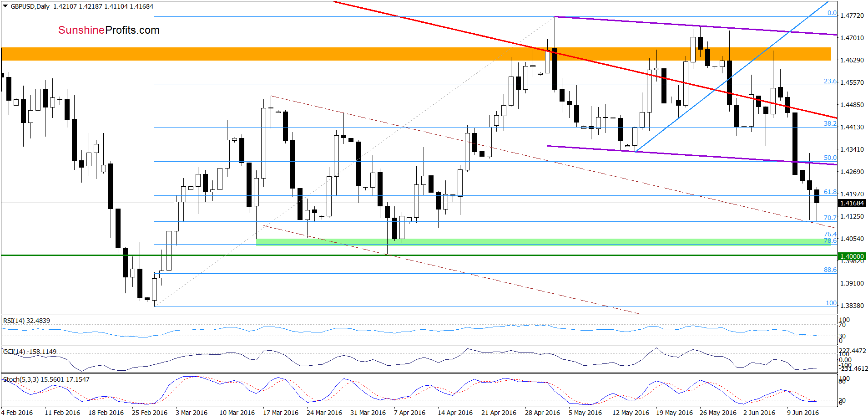The width and height of the screenshot is (868, 419).
Task: Click the 21 Apr 2016 date label
Action: pyautogui.click(x=499, y=413)
